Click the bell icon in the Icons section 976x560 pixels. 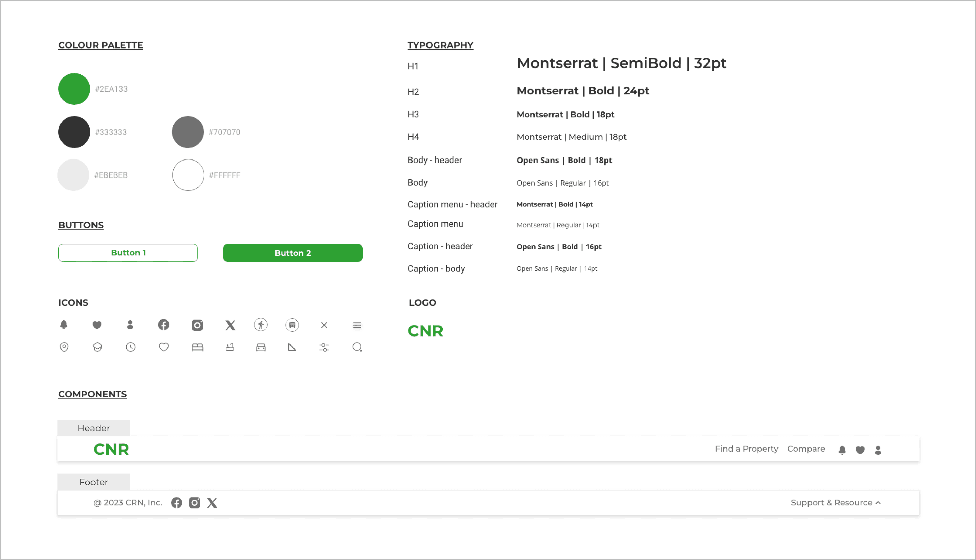(64, 325)
